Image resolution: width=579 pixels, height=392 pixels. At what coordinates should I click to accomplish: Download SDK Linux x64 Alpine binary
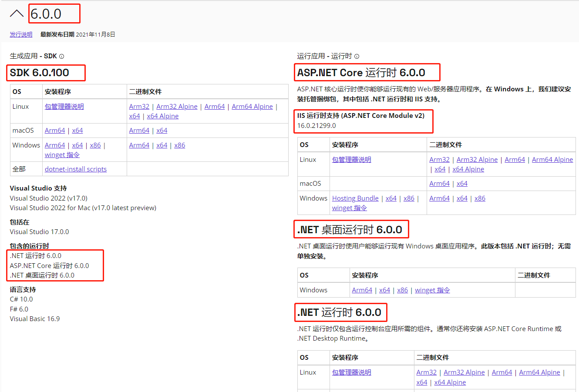163,116
